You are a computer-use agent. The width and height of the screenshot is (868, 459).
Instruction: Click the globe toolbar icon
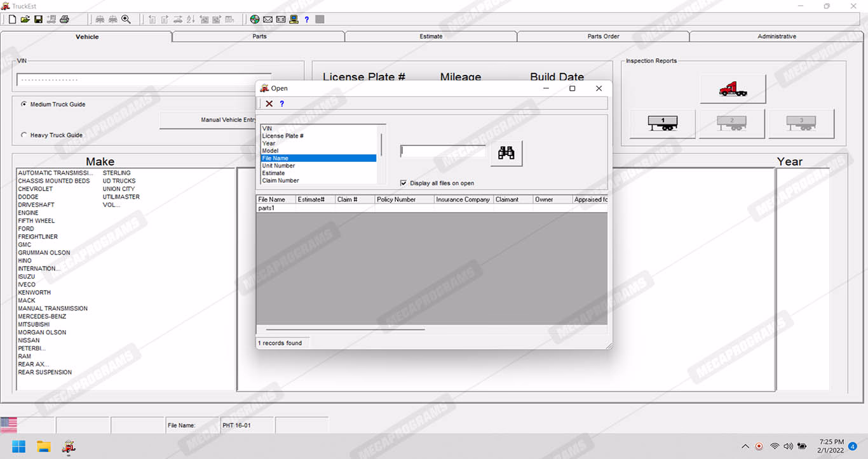click(x=255, y=20)
